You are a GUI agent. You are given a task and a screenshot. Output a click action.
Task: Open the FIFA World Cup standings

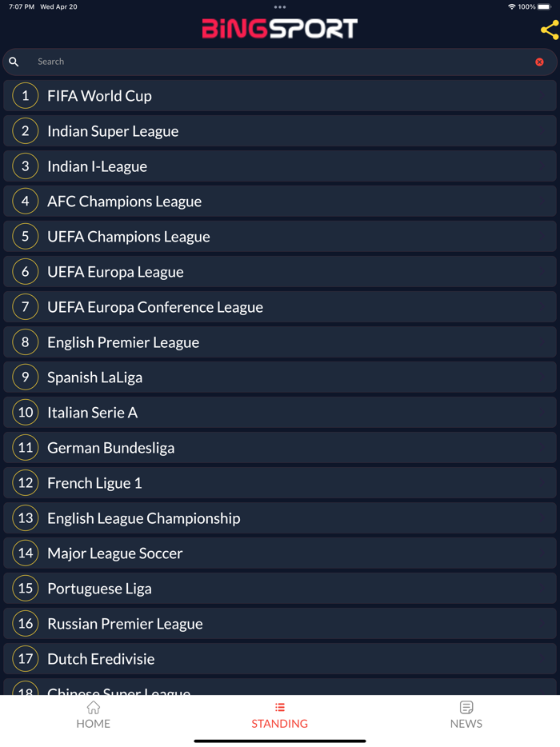pos(280,95)
